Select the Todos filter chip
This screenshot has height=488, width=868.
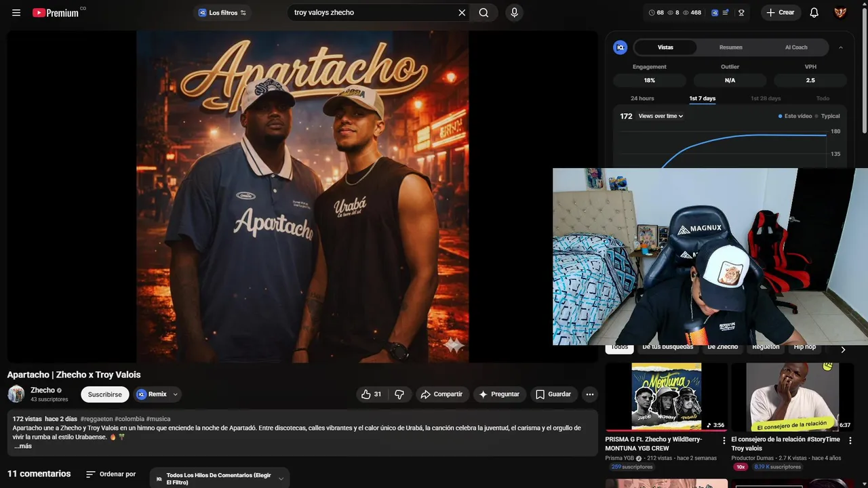point(620,348)
